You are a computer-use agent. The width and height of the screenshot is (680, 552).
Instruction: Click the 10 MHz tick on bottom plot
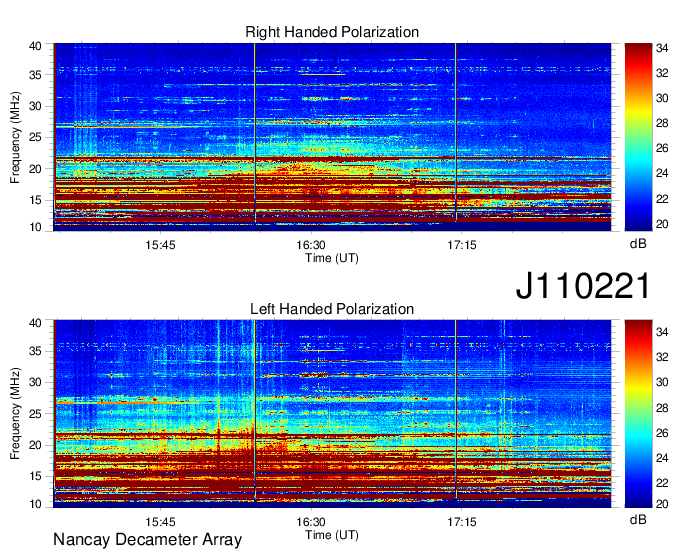pos(35,504)
